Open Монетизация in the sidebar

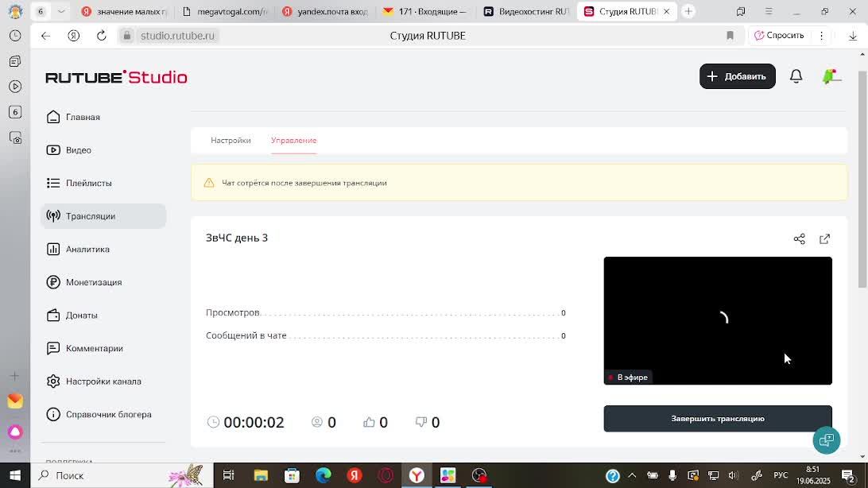point(103,282)
